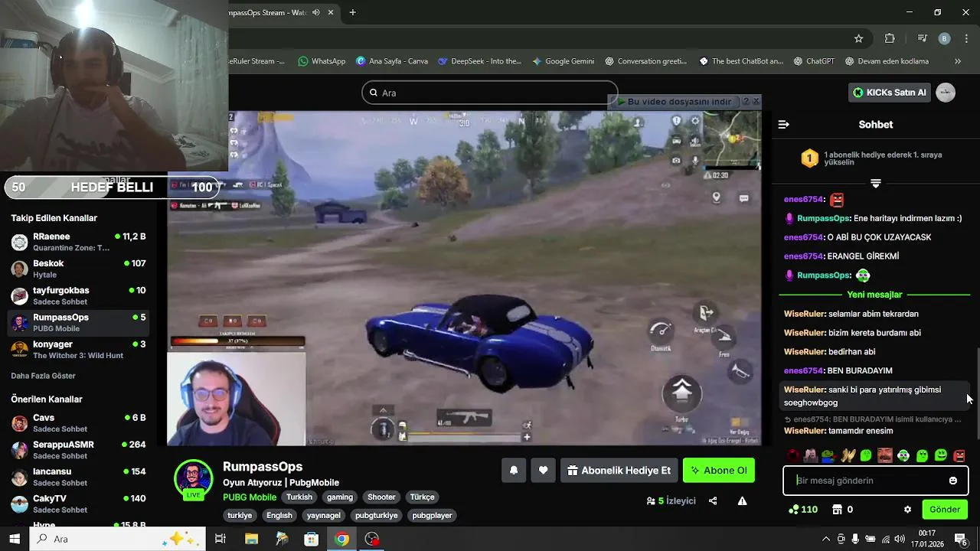
Task: Insert the green clown emote
Action: tap(903, 455)
